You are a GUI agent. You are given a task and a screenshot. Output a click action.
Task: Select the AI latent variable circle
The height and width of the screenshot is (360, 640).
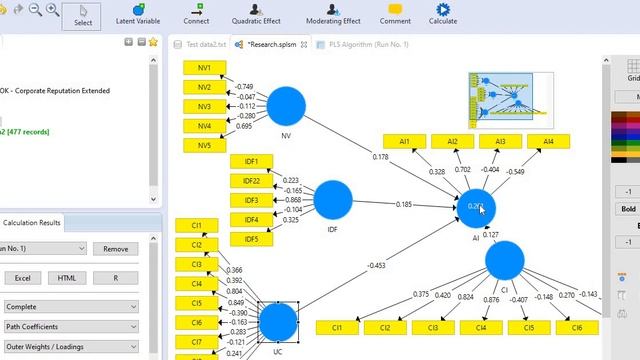[x=476, y=208]
